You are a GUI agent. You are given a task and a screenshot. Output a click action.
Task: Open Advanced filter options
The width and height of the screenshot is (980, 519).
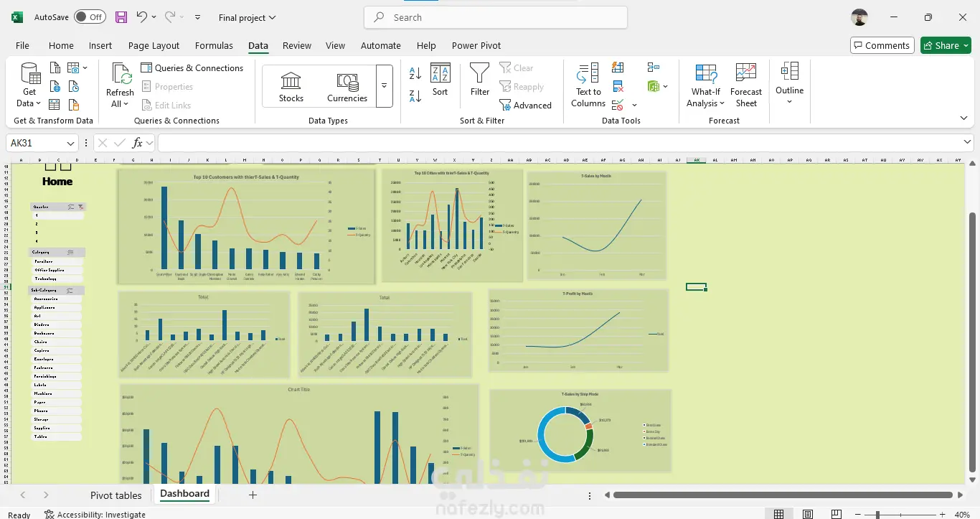pos(526,106)
